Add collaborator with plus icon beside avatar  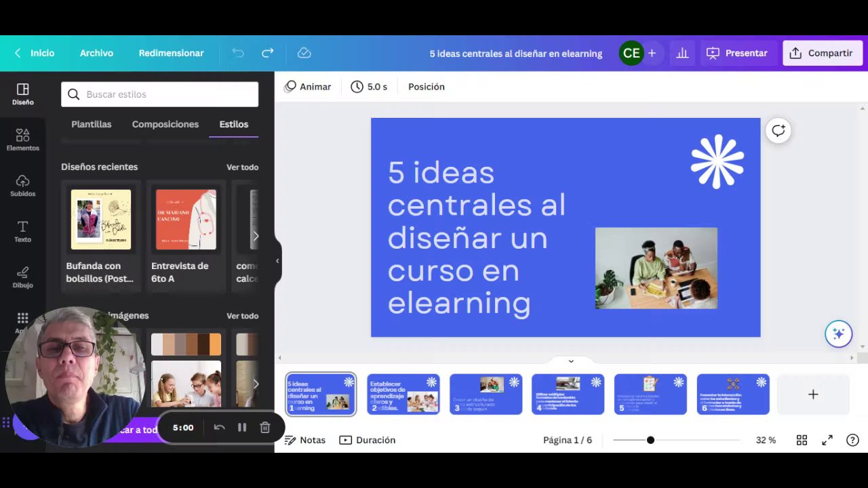[652, 53]
